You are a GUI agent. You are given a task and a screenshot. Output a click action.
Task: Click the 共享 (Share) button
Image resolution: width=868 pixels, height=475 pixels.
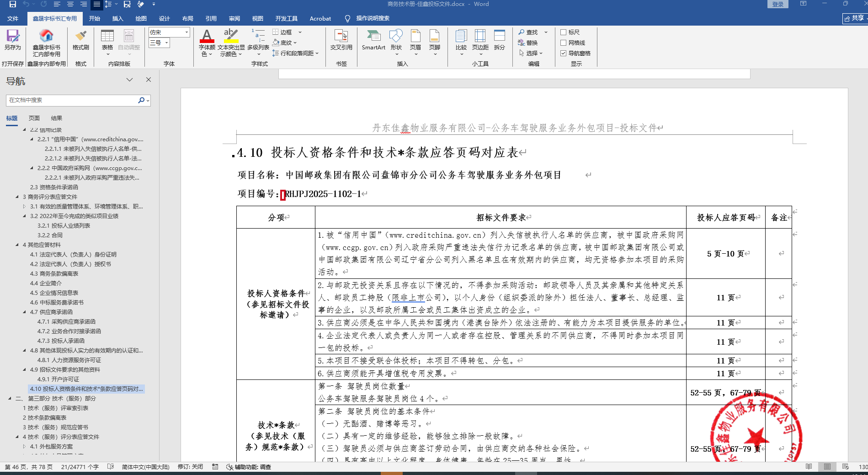854,18
